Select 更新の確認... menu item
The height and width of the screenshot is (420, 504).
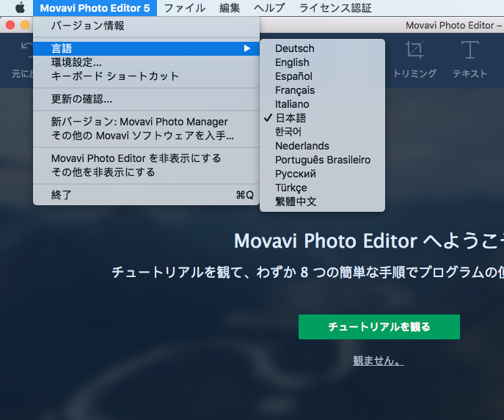(146, 99)
